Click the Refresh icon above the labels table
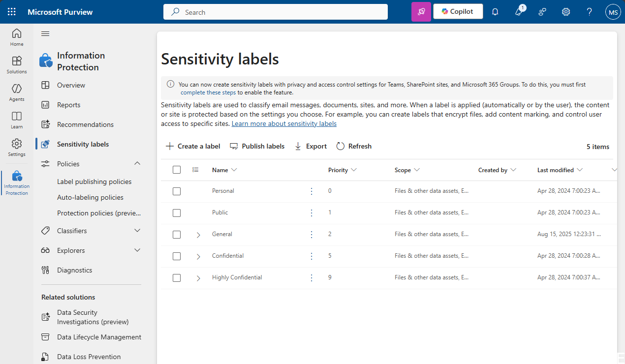 click(x=340, y=146)
